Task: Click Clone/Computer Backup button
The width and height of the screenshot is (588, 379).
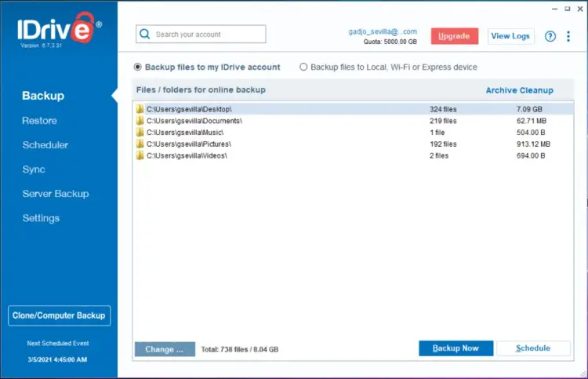Action: point(59,315)
